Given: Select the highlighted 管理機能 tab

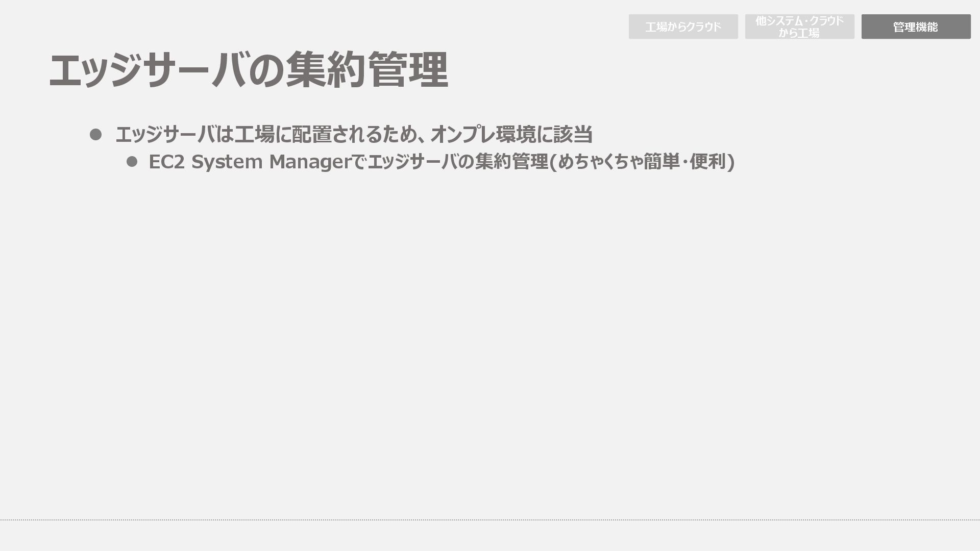Looking at the screenshot, I should (x=916, y=27).
